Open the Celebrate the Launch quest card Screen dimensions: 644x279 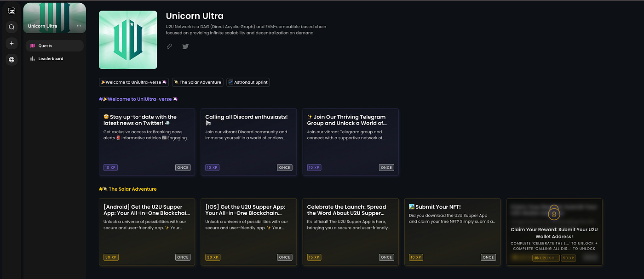(351, 232)
